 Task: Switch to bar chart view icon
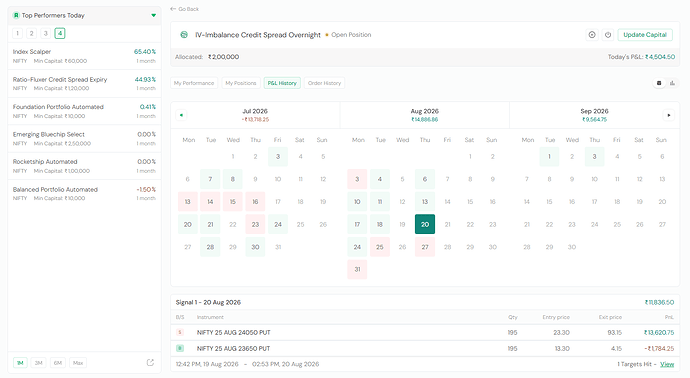click(x=672, y=83)
